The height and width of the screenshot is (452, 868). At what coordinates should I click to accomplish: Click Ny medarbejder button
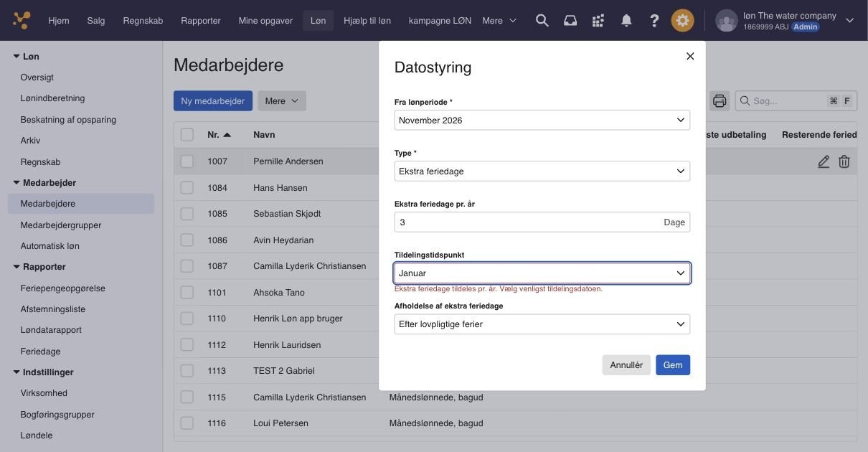[213, 101]
